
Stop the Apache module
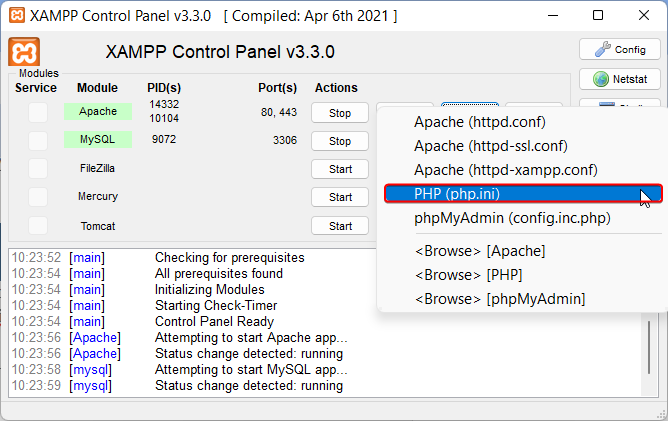tap(340, 113)
